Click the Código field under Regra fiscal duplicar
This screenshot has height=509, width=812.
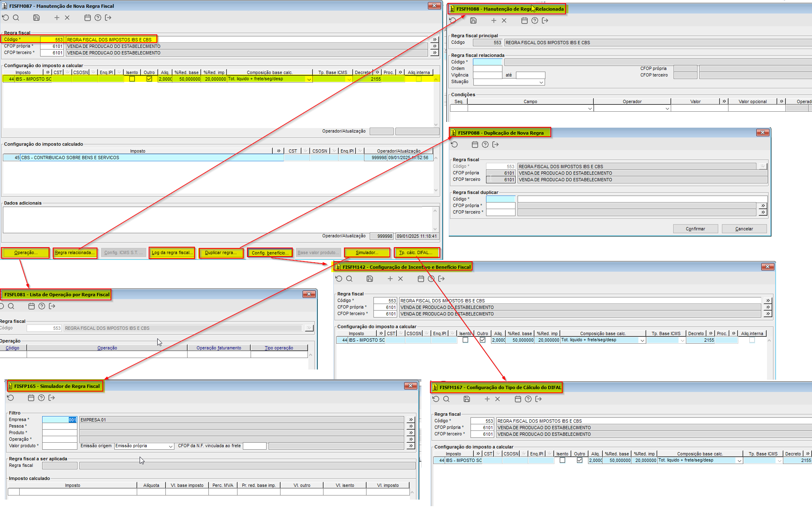point(500,199)
